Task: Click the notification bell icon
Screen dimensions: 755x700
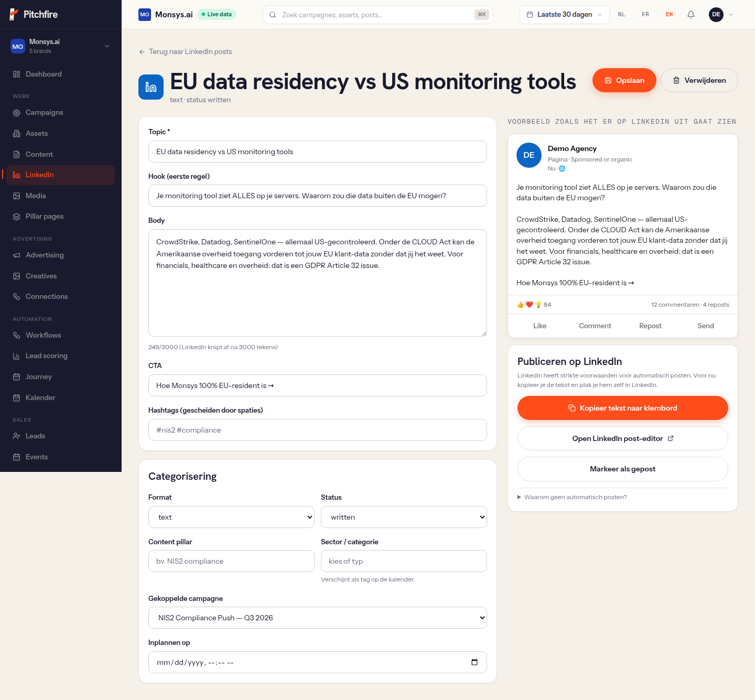Action: [691, 15]
